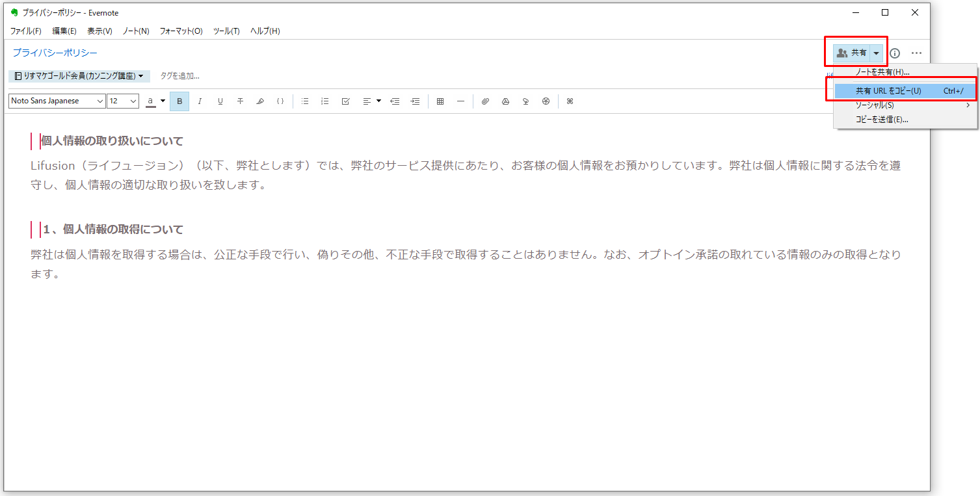Toggle bold formatting (B)
The width and height of the screenshot is (980, 496).
(x=179, y=101)
